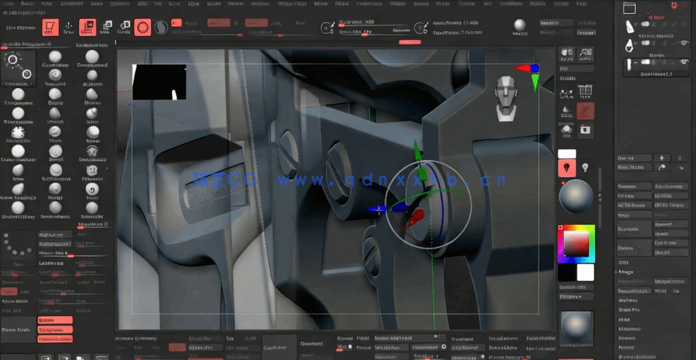Click the small red bar above the viewport
The width and height of the screenshot is (696, 360).
coord(410,42)
